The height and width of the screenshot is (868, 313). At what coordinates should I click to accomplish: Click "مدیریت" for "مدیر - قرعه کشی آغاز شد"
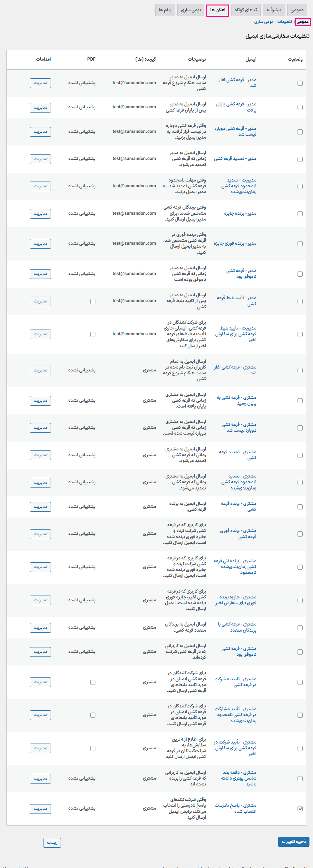[40, 83]
